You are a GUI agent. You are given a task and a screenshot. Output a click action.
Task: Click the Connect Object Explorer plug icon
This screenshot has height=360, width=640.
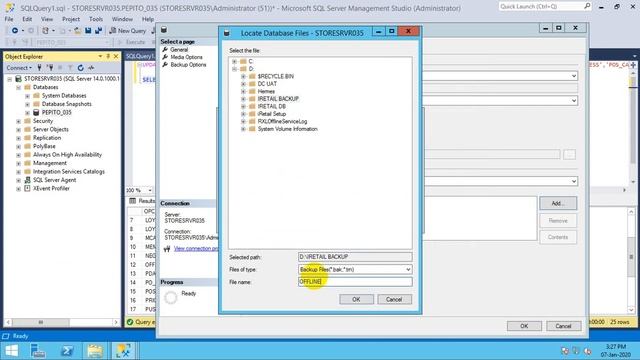40,68
